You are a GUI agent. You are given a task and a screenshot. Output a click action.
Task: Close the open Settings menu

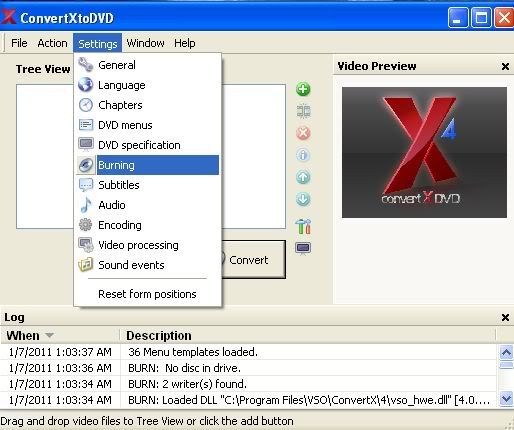coord(98,43)
